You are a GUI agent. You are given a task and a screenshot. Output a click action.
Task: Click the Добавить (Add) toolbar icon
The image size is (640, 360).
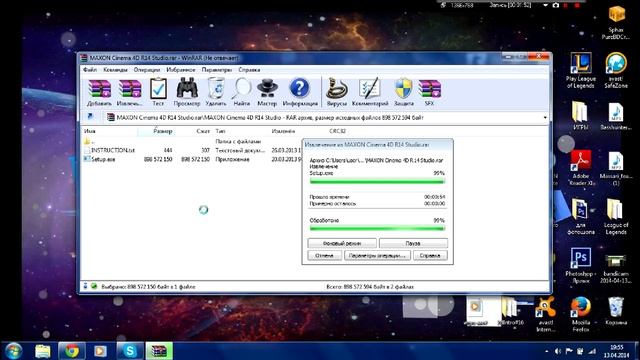pos(100,93)
